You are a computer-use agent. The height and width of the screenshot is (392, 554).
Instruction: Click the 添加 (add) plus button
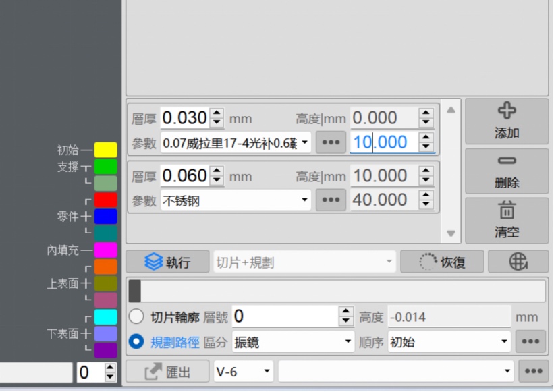[x=506, y=121]
